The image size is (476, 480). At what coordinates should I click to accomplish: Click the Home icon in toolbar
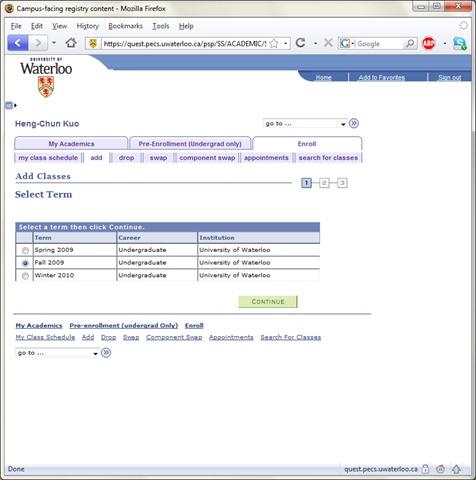click(71, 43)
